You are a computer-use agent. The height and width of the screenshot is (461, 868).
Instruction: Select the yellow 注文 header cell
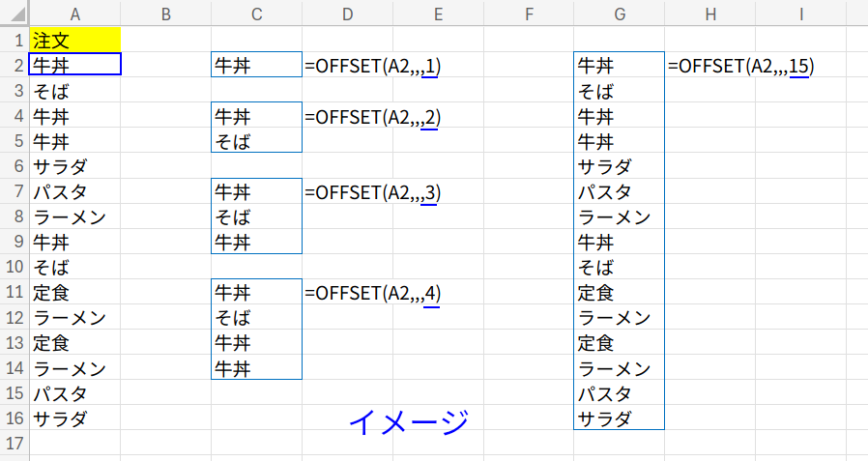tap(74, 41)
